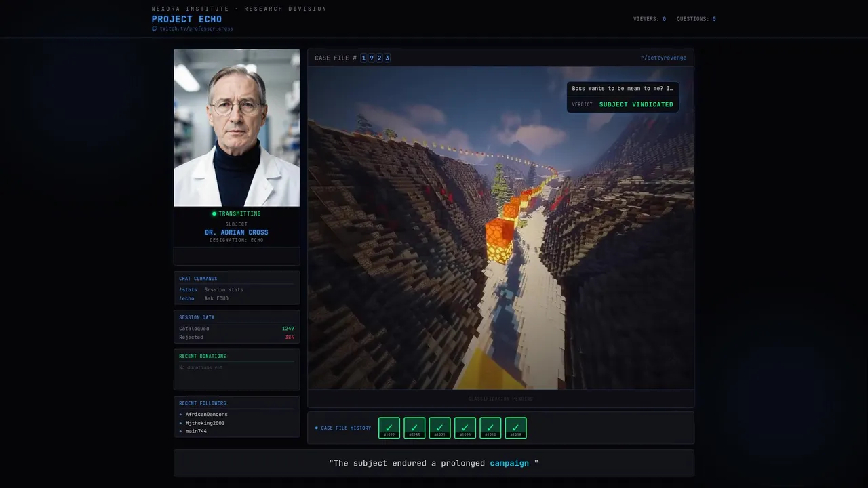Click the 'Boss wants to be mean' post title
868x488 pixels.
(x=623, y=89)
